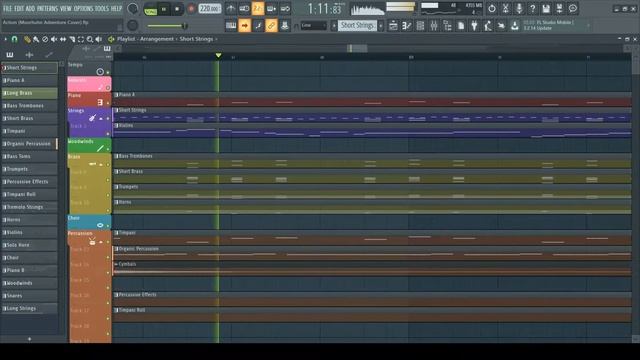
Task: Click the speech bubble news icon
Action: point(573,9)
